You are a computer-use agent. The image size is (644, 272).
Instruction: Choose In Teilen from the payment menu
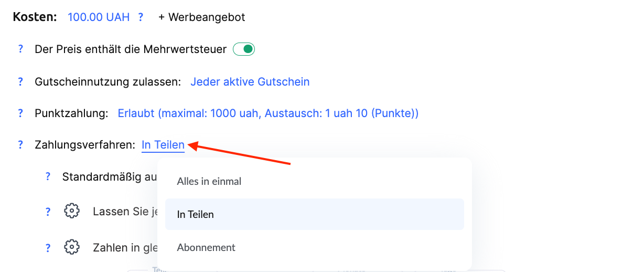tap(196, 214)
